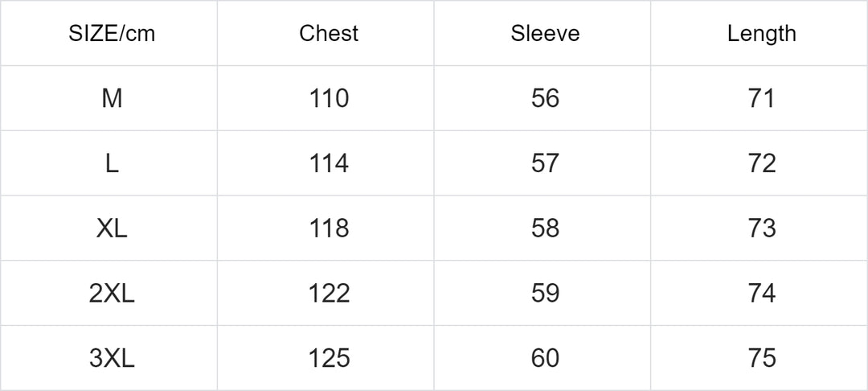Click sleeve value 56

[545, 99]
